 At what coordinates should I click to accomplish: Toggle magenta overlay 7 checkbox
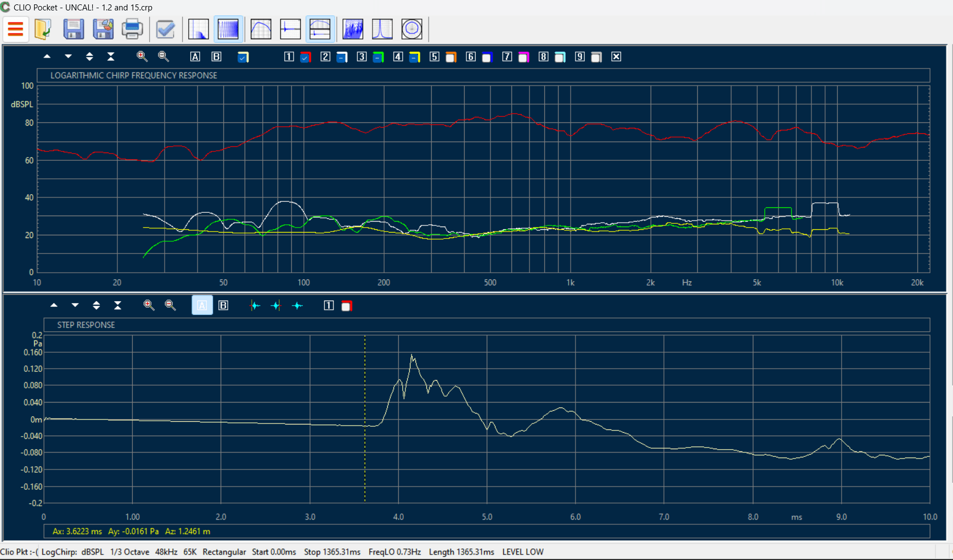[523, 57]
